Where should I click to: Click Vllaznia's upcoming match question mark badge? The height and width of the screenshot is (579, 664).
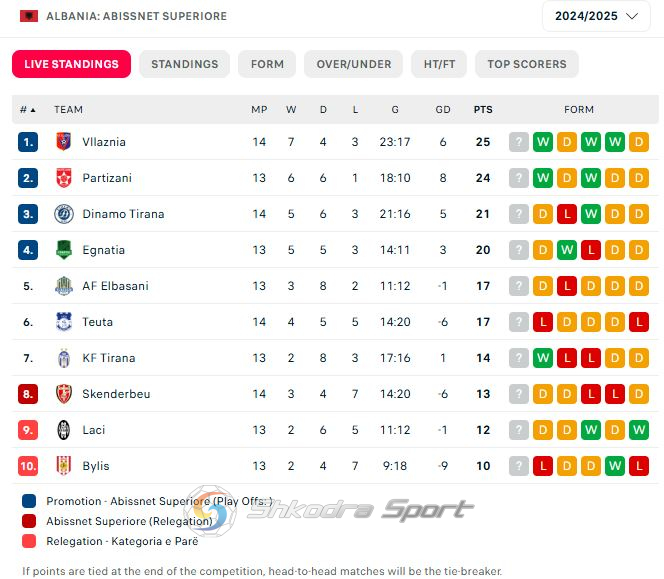[519, 142]
